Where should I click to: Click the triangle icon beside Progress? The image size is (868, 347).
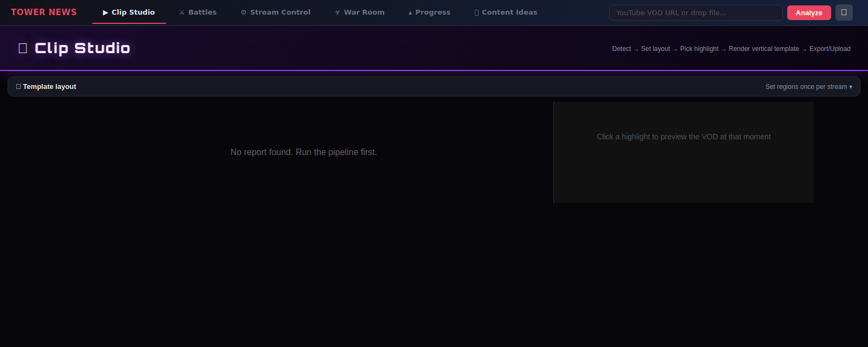pos(410,12)
